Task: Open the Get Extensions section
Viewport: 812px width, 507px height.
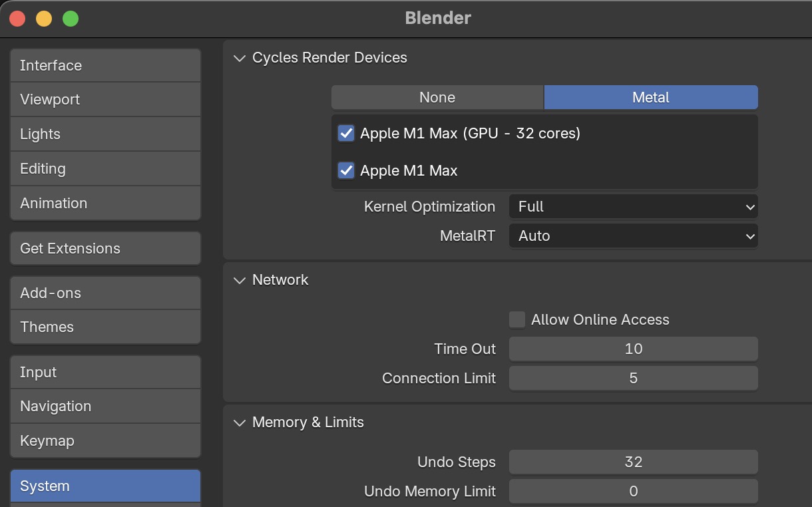Action: tap(105, 248)
